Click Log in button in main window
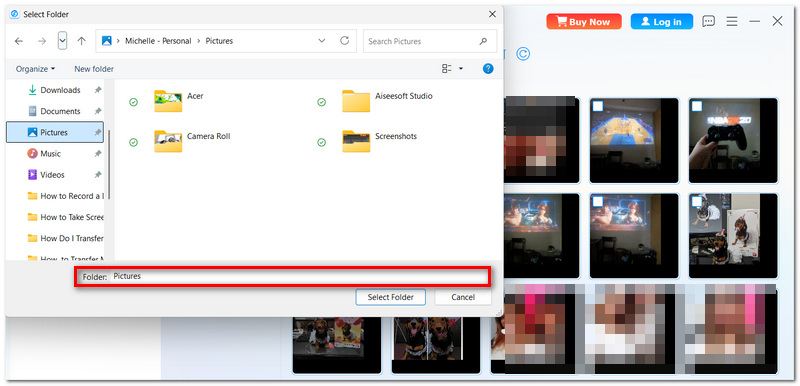 coord(662,21)
